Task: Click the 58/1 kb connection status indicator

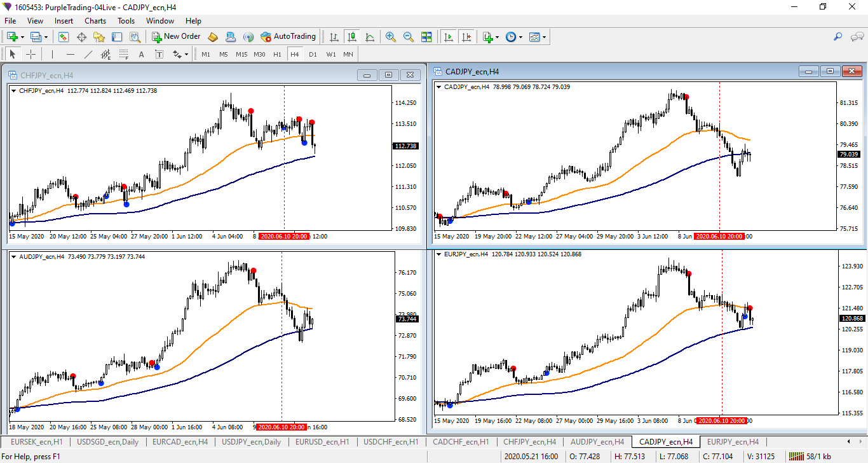Action: (810, 456)
